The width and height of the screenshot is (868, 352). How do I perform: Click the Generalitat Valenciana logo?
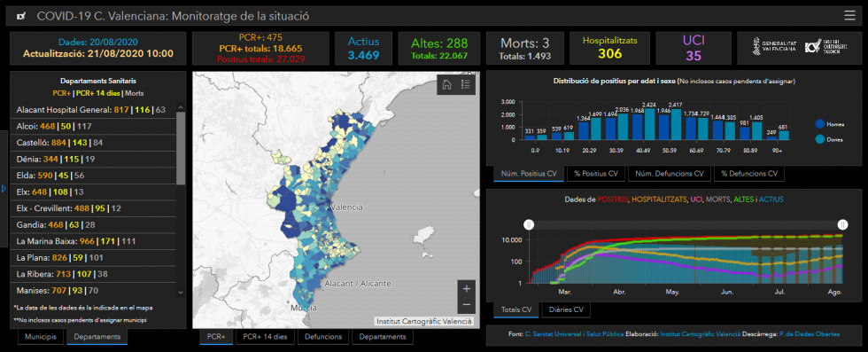pyautogui.click(x=774, y=46)
